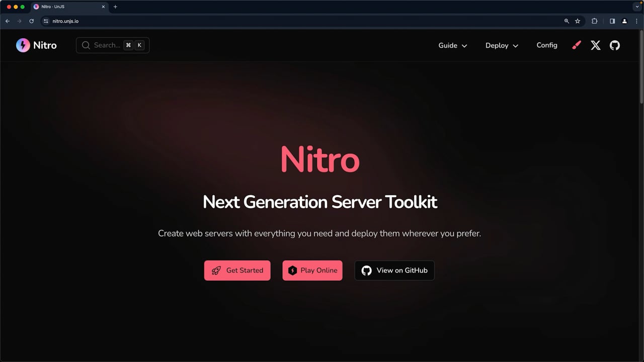Open the GitHub icon in navbar
The height and width of the screenshot is (362, 644).
(615, 45)
